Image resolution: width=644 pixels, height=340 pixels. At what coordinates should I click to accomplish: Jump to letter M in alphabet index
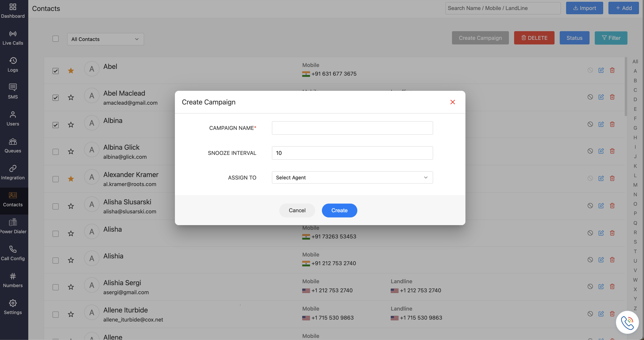pyautogui.click(x=635, y=185)
